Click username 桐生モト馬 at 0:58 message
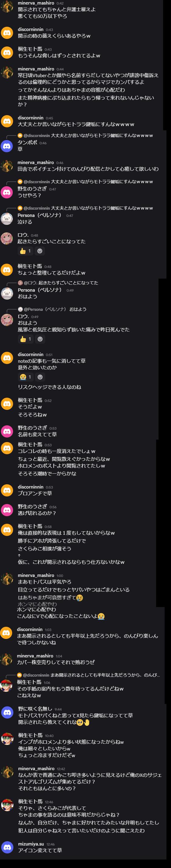Screen dimensions: 171x868 30,526
